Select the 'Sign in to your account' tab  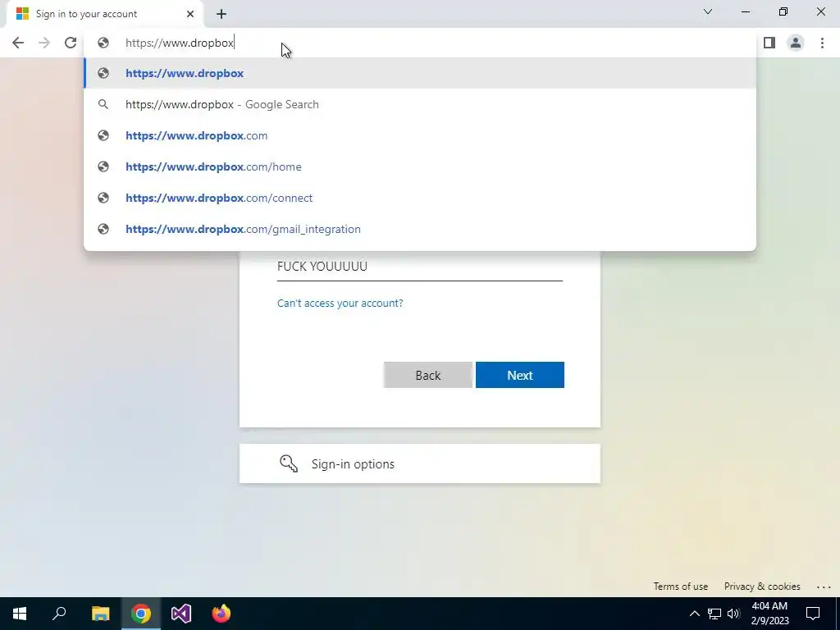point(106,14)
